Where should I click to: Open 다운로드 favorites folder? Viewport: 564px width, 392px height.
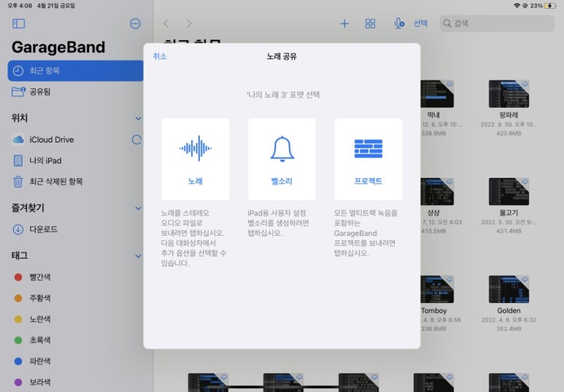[x=76, y=229]
